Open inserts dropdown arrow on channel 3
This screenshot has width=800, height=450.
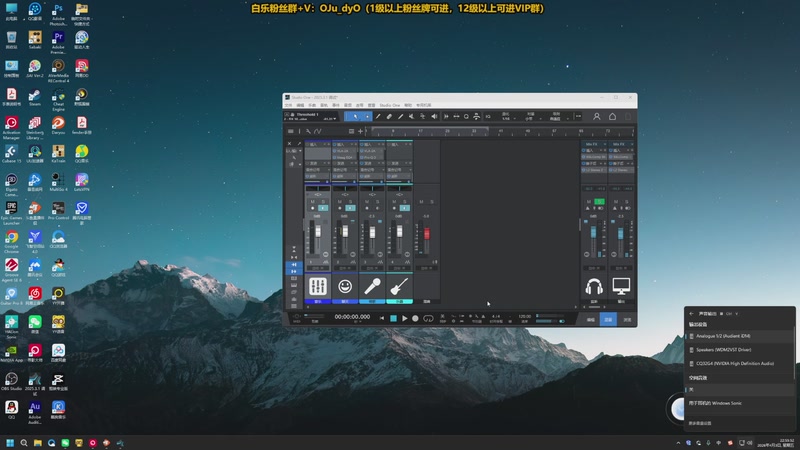(379, 144)
